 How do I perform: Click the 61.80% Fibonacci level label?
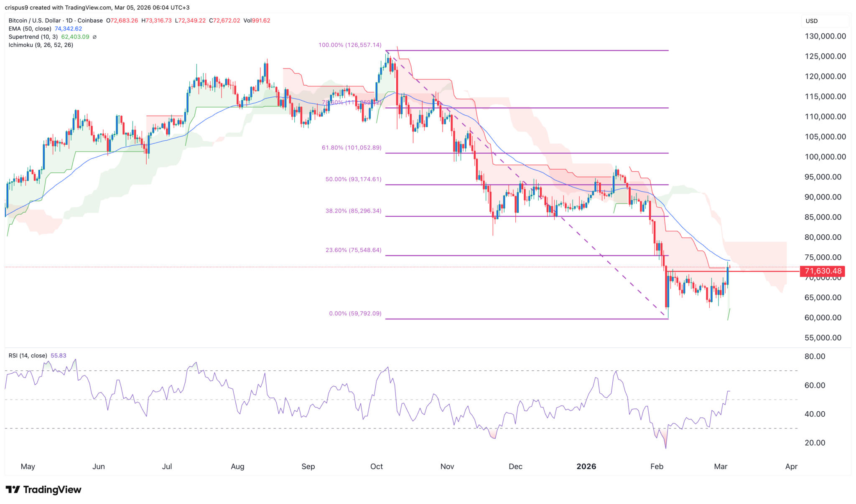click(351, 147)
